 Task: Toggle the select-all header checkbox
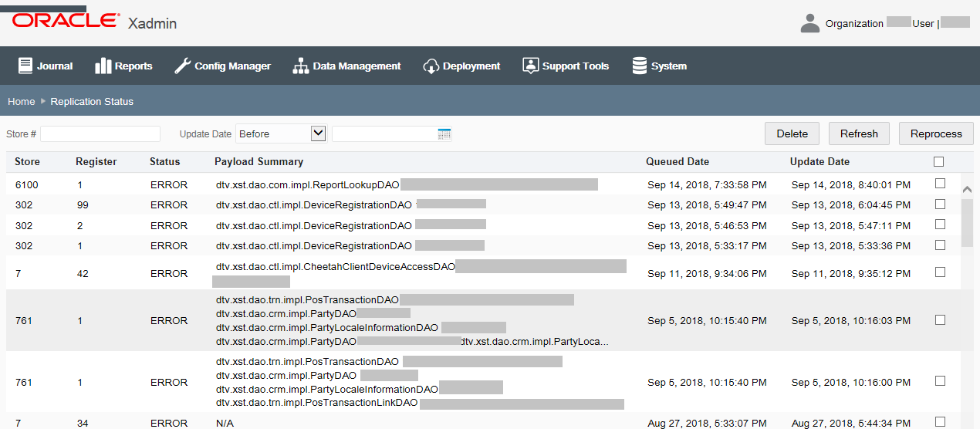[938, 162]
